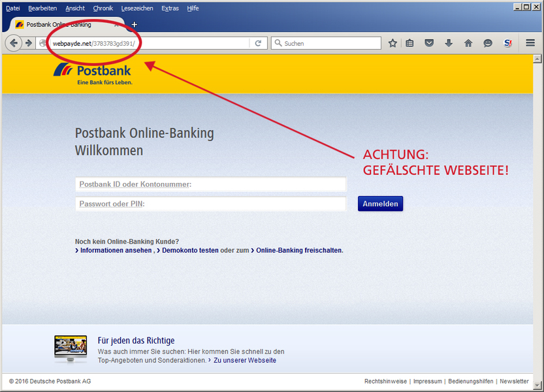This screenshot has height=392, width=544.
Task: Open Impressum footer link
Action: click(427, 382)
